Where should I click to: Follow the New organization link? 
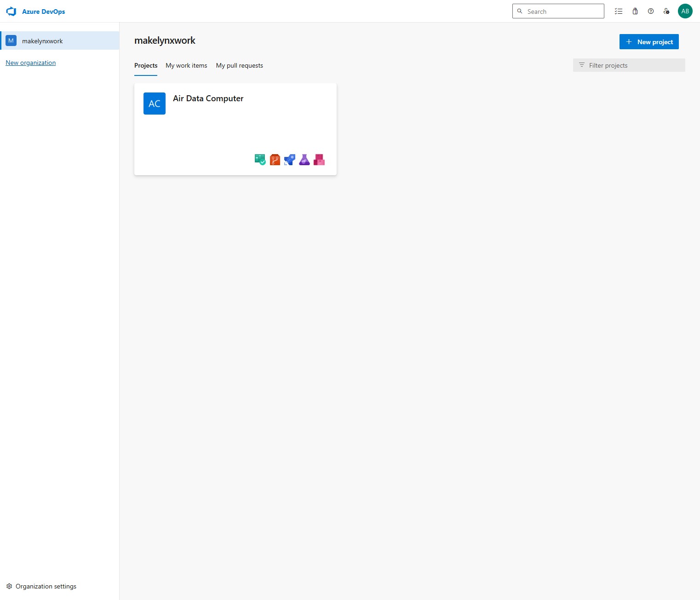30,63
